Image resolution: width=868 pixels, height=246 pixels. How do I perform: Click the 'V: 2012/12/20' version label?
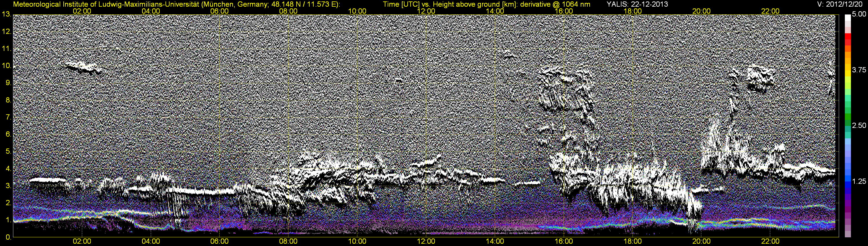[x=840, y=4]
